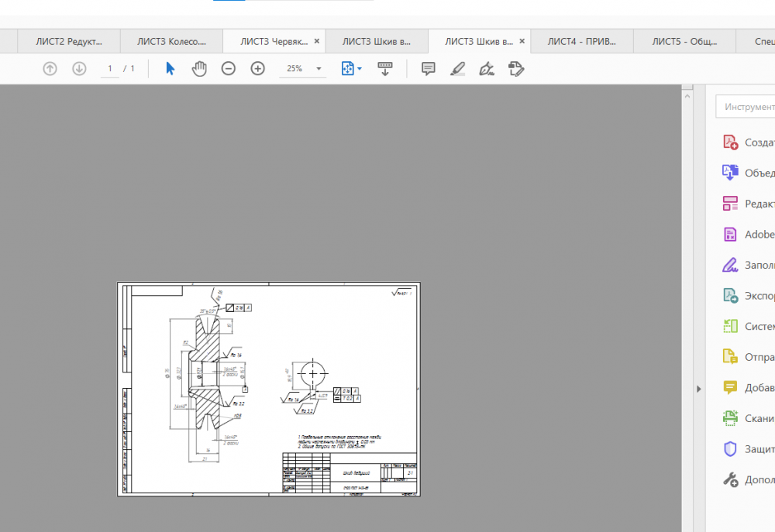Open the sign document pen tool
This screenshot has width=775, height=532.
click(x=487, y=69)
